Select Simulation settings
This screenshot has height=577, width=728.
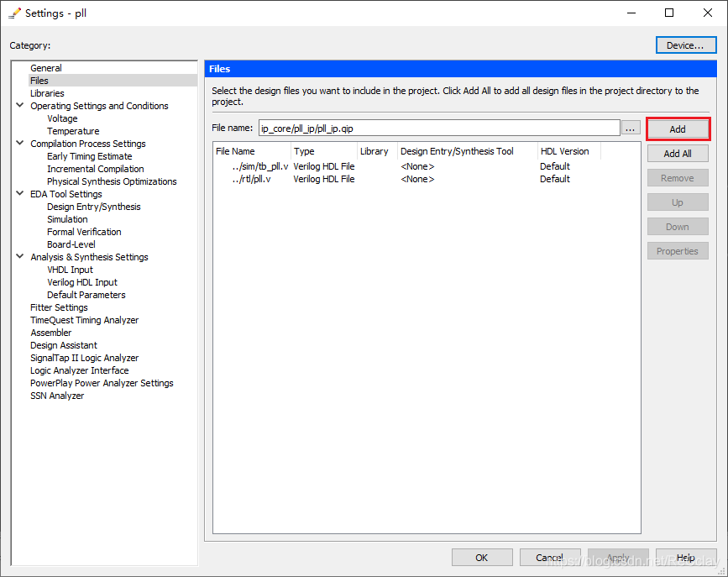(67, 219)
